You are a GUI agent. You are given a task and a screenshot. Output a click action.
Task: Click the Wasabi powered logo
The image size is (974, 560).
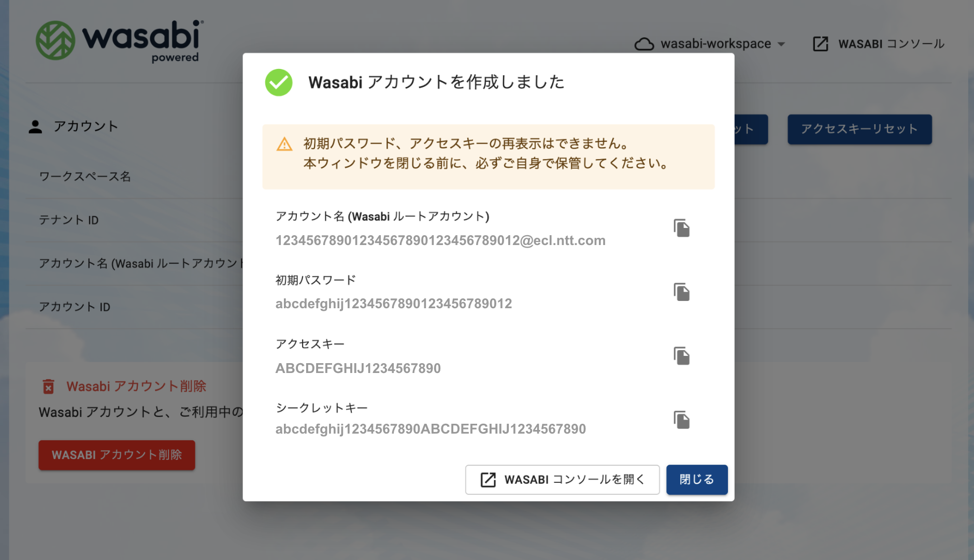coord(120,41)
